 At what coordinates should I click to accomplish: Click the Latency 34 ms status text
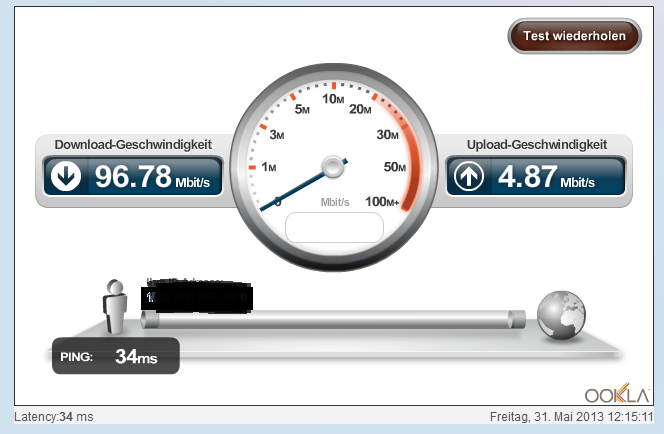click(x=54, y=417)
